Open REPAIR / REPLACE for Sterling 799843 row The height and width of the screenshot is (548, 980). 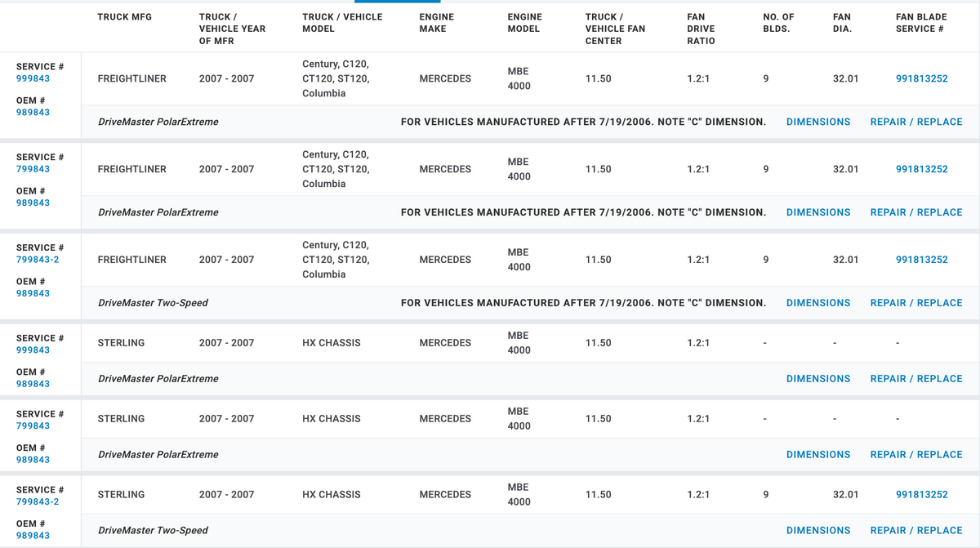(916, 455)
